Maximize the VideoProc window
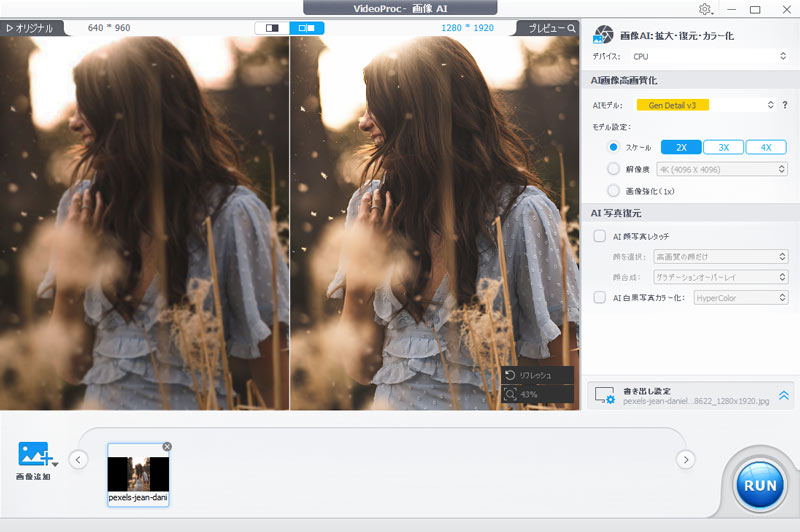 (755, 9)
